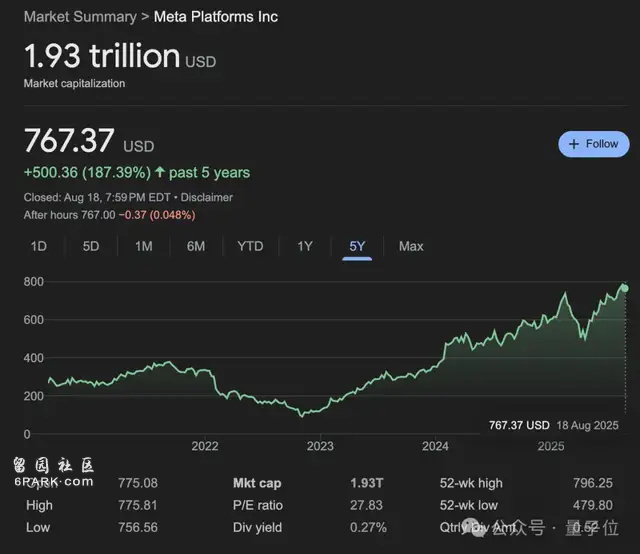Click the Div yield value 0.27%

click(x=368, y=527)
